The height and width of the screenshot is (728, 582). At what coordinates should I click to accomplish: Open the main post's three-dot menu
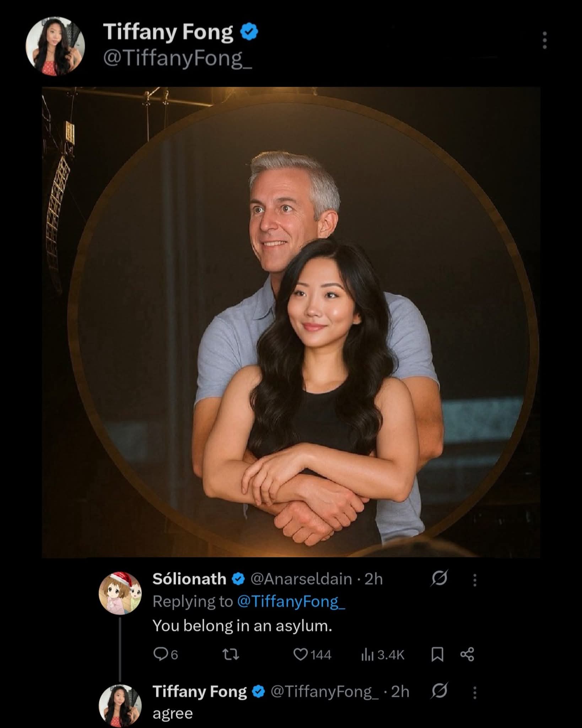pos(544,40)
